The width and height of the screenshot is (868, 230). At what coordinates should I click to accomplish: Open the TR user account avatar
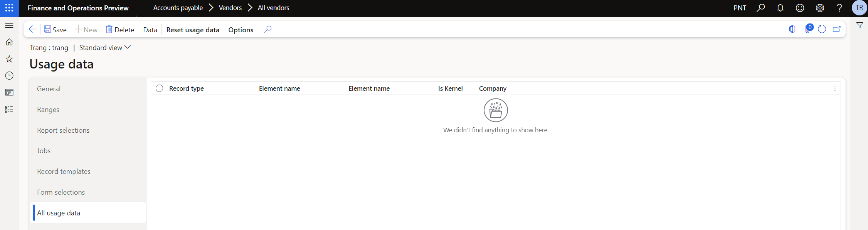[860, 8]
